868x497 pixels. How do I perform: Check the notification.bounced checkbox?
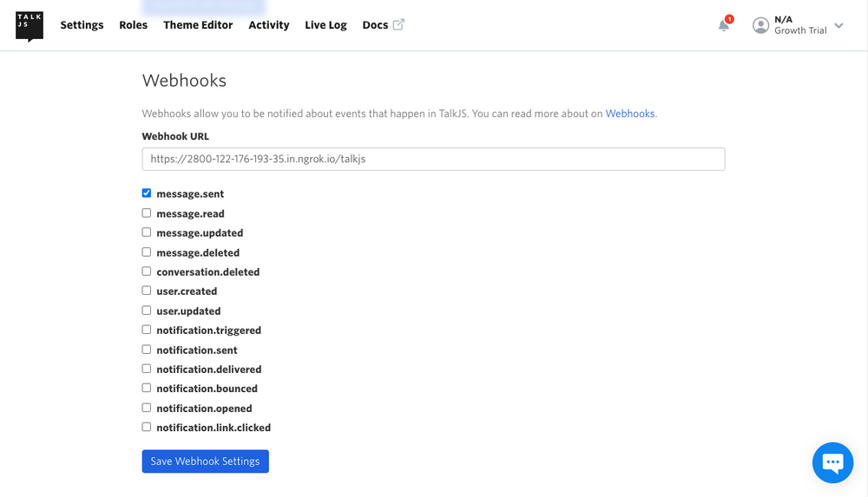click(x=146, y=388)
